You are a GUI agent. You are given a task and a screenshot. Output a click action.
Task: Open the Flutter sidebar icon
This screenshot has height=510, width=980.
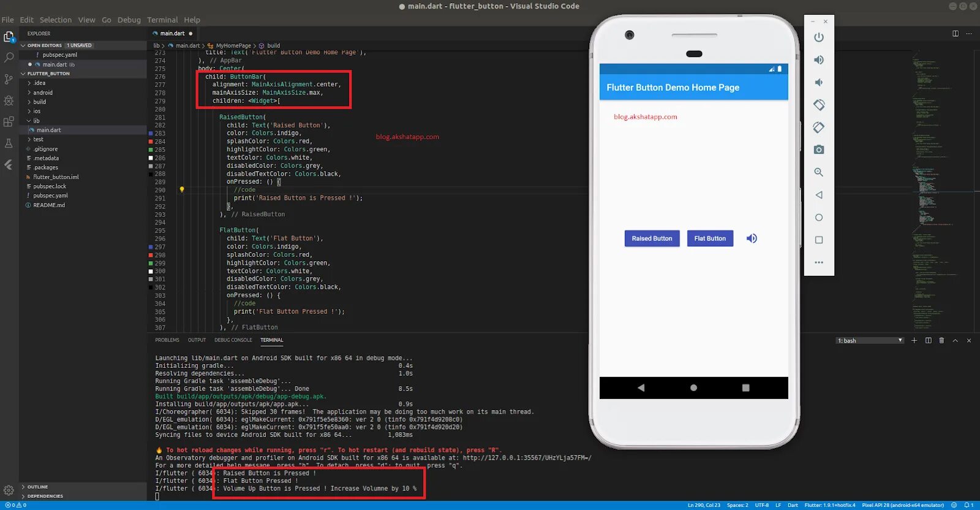point(9,164)
